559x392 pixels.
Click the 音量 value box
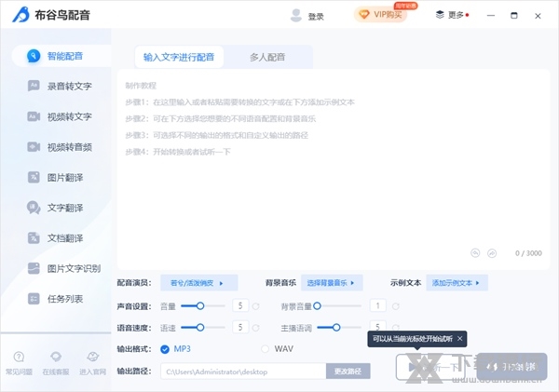(240, 305)
